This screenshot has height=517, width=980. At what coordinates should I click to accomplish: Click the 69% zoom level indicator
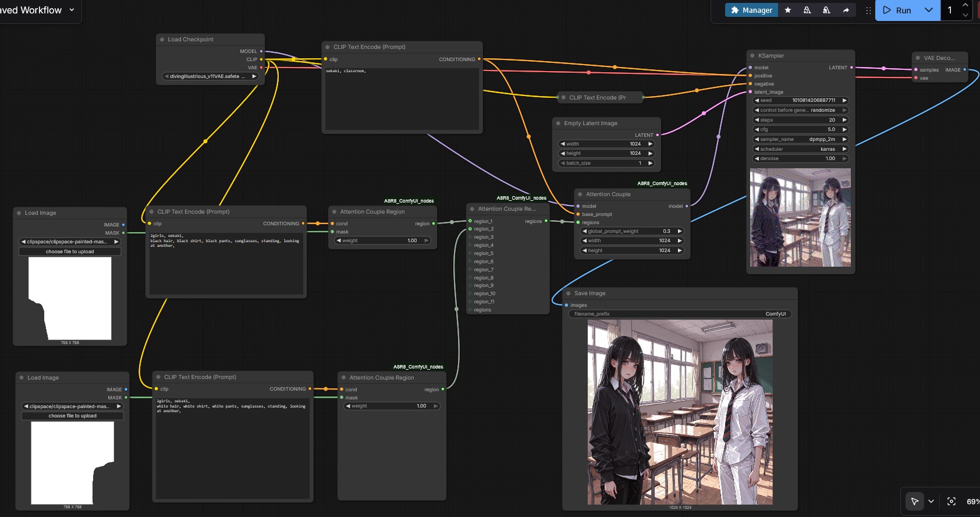click(x=972, y=501)
